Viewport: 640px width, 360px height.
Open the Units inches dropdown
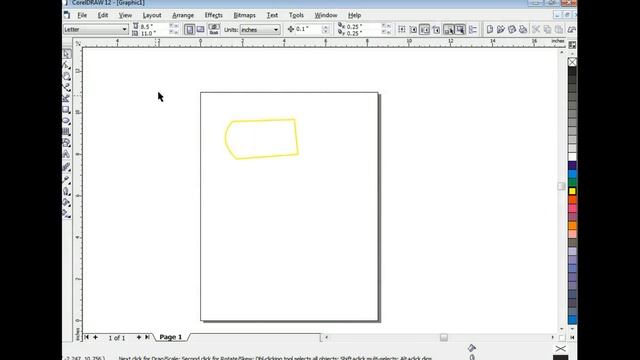click(276, 29)
